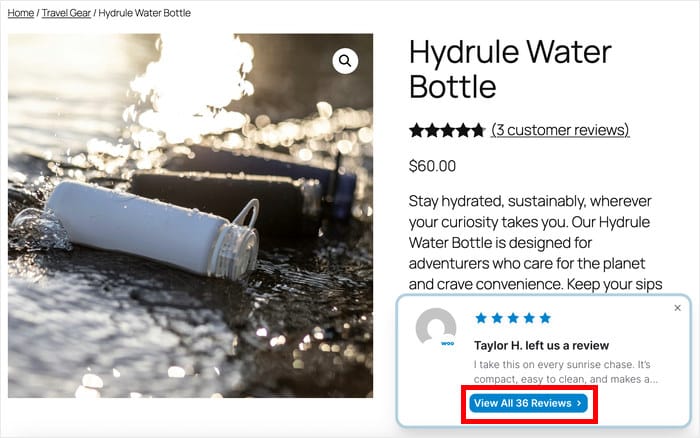The image size is (700, 438).
Task: Click the Hydrule Water Bottle product title
Action: click(x=510, y=68)
